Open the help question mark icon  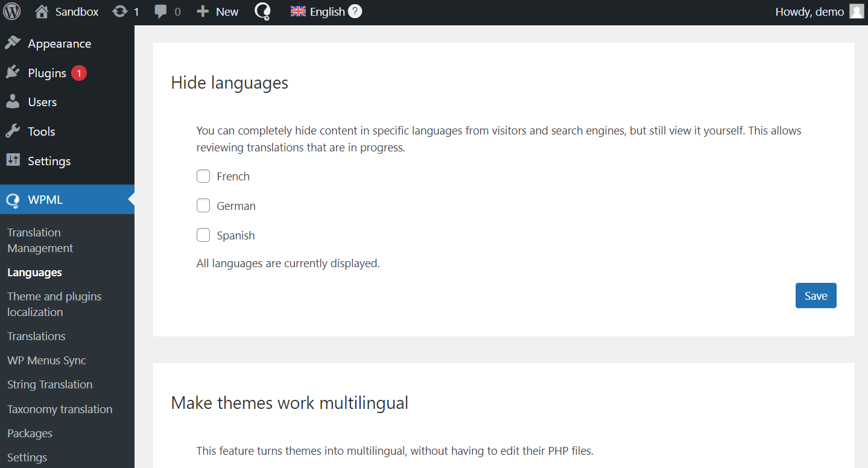[x=354, y=11]
